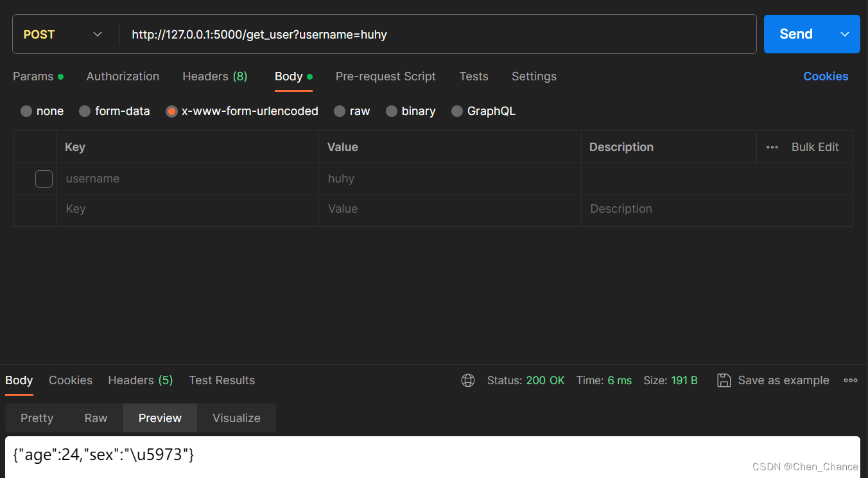Image resolution: width=868 pixels, height=478 pixels.
Task: Select the response Body tab
Action: pyautogui.click(x=19, y=380)
